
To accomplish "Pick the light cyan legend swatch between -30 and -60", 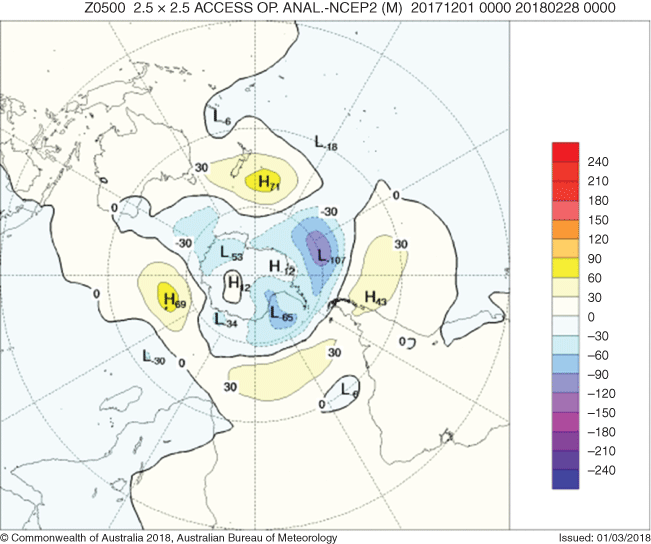I will click(565, 345).
